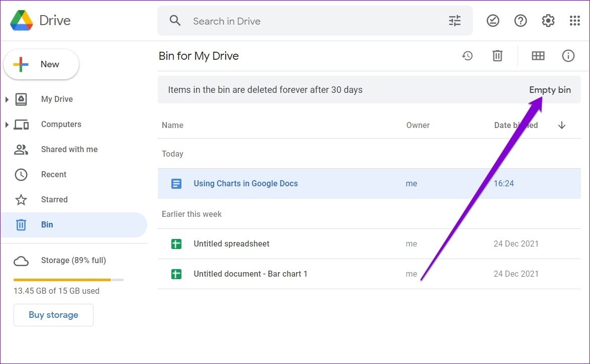Expand the My Drive tree arrow
This screenshot has height=364, width=590.
click(x=7, y=99)
